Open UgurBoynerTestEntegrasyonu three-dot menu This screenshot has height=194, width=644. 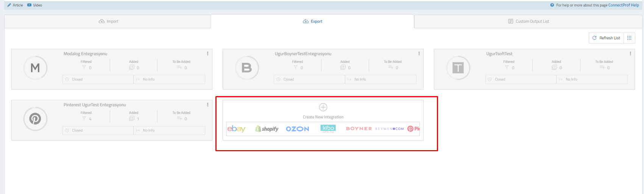coord(419,54)
